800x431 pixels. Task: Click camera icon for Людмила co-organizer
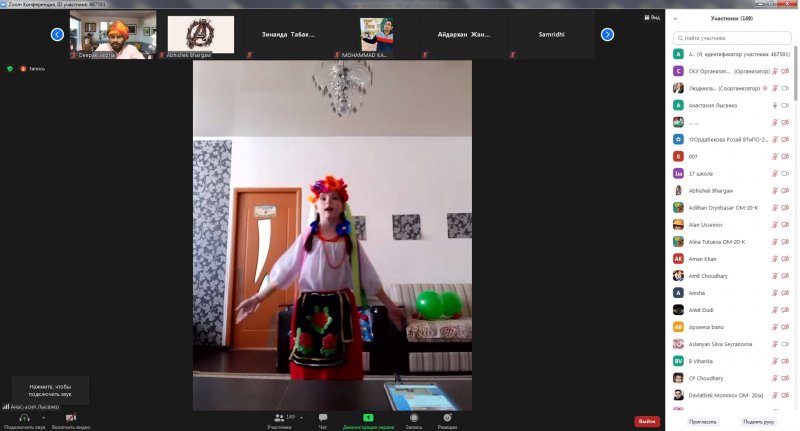click(x=785, y=88)
